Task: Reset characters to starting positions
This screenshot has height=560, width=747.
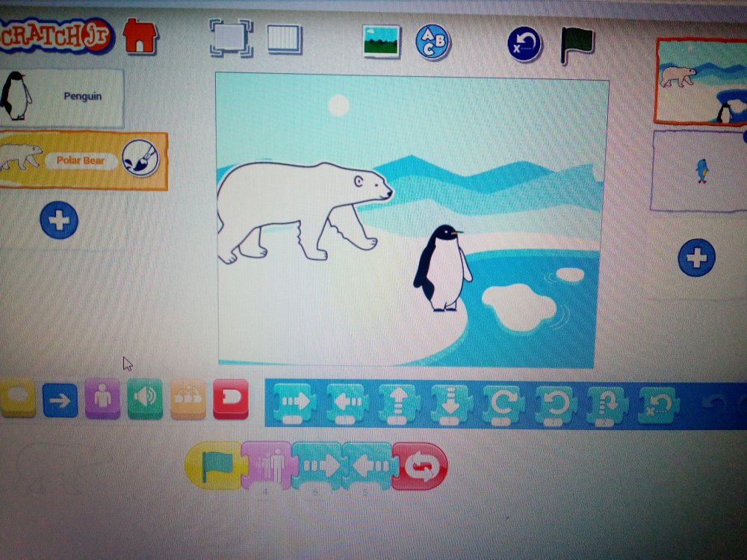Action: click(x=524, y=44)
